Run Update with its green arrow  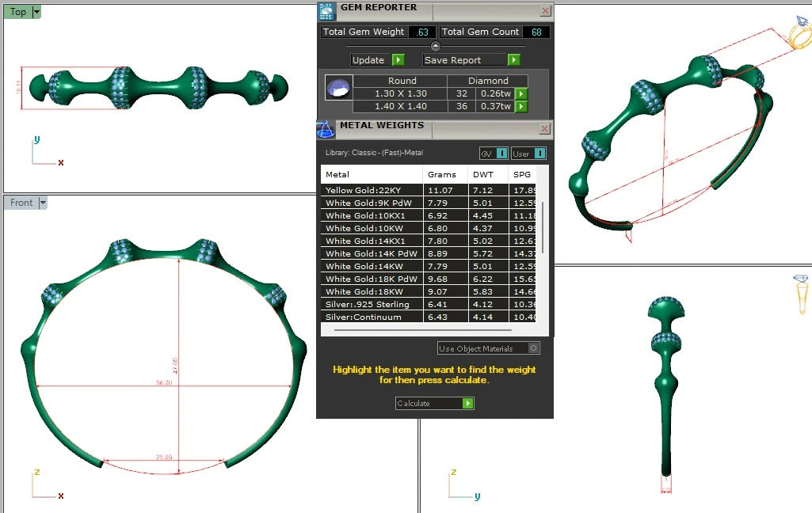click(x=398, y=60)
